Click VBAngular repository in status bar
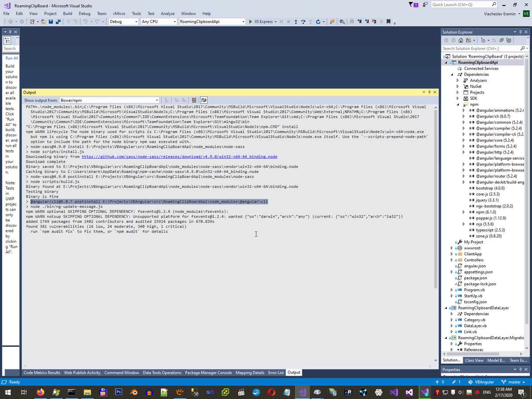Screen dimensions: 532x399 [x=481, y=382]
